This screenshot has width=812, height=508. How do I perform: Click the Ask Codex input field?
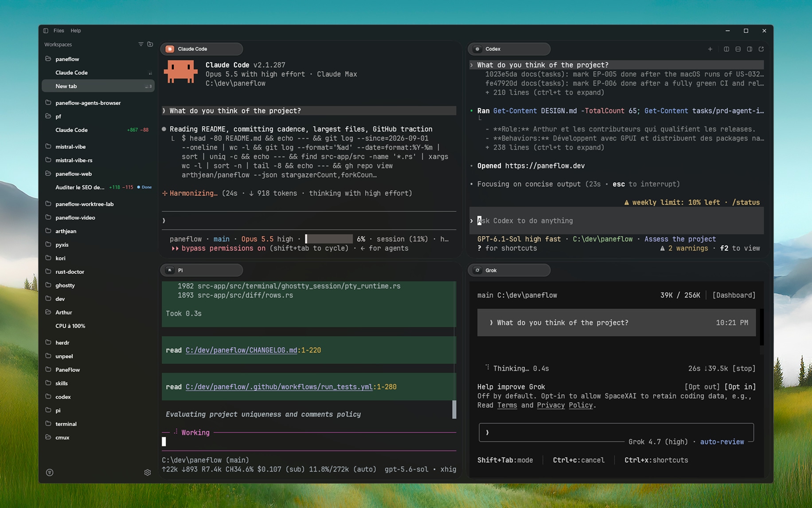pyautogui.click(x=617, y=221)
